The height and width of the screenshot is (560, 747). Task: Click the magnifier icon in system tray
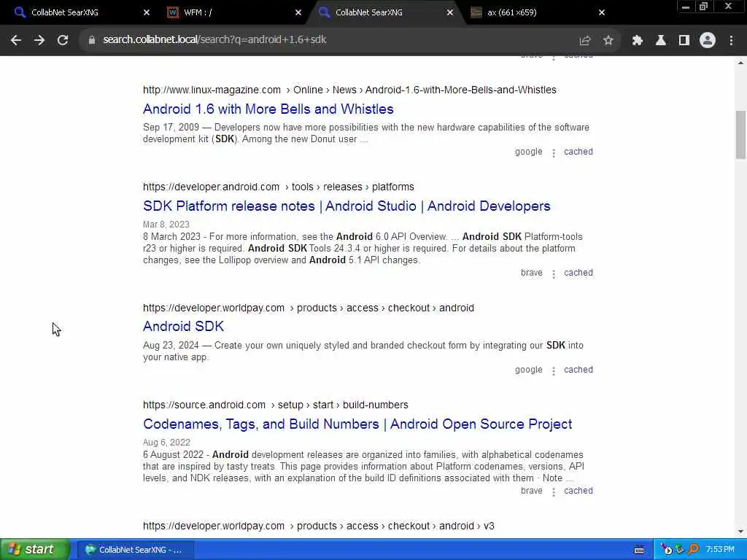[x=693, y=550]
